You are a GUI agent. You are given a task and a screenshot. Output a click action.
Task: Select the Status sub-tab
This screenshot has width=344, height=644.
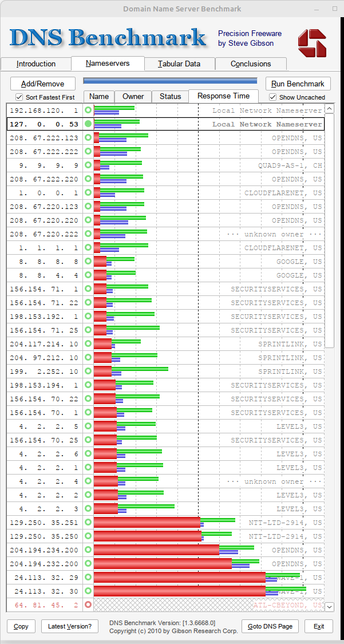171,97
